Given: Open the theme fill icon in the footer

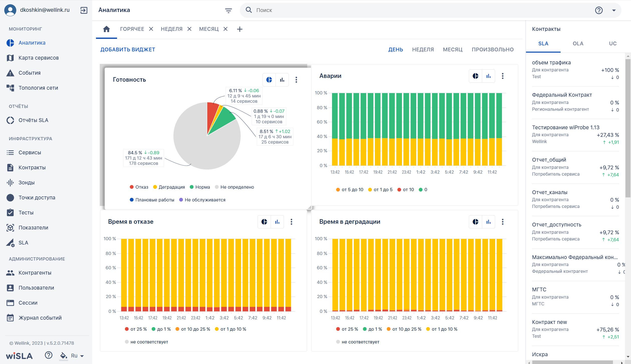Looking at the screenshot, I should 63,356.
